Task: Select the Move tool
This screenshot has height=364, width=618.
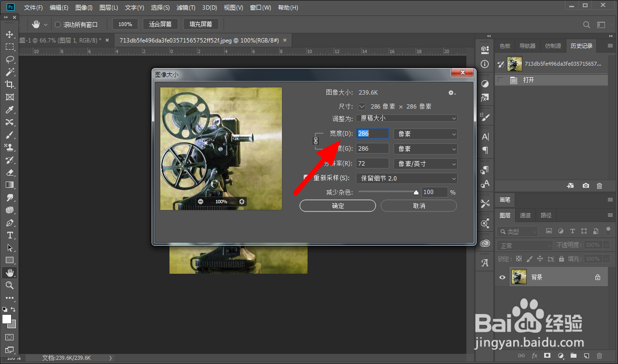Action: pyautogui.click(x=9, y=34)
